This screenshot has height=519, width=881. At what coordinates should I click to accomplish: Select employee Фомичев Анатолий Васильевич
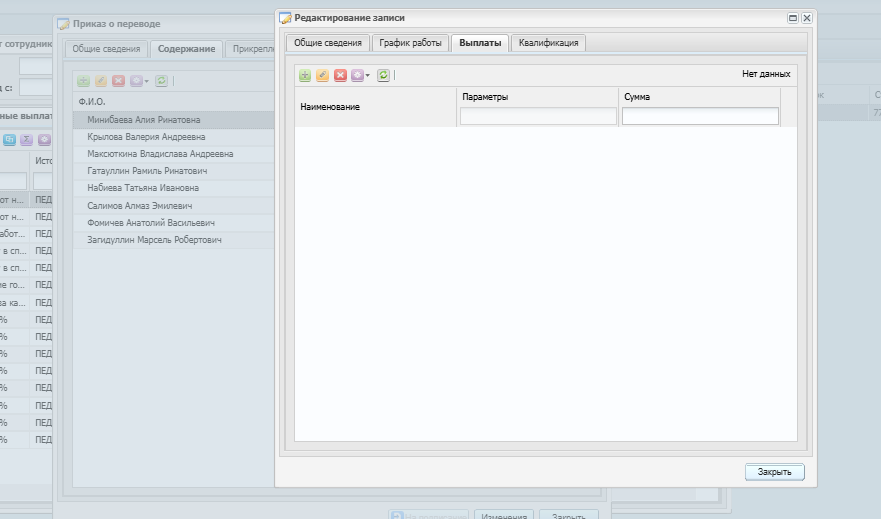(x=174, y=223)
